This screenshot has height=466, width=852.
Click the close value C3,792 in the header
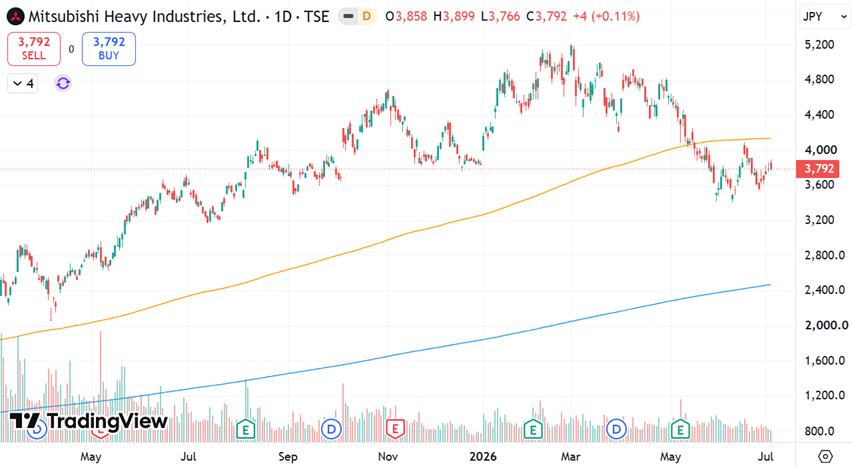point(547,17)
